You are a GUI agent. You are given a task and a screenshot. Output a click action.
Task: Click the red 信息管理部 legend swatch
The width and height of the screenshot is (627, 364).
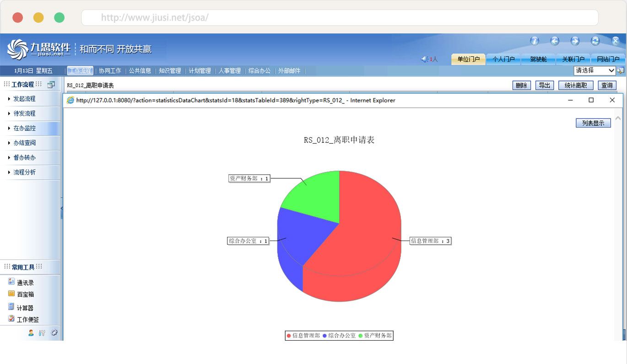tap(289, 336)
